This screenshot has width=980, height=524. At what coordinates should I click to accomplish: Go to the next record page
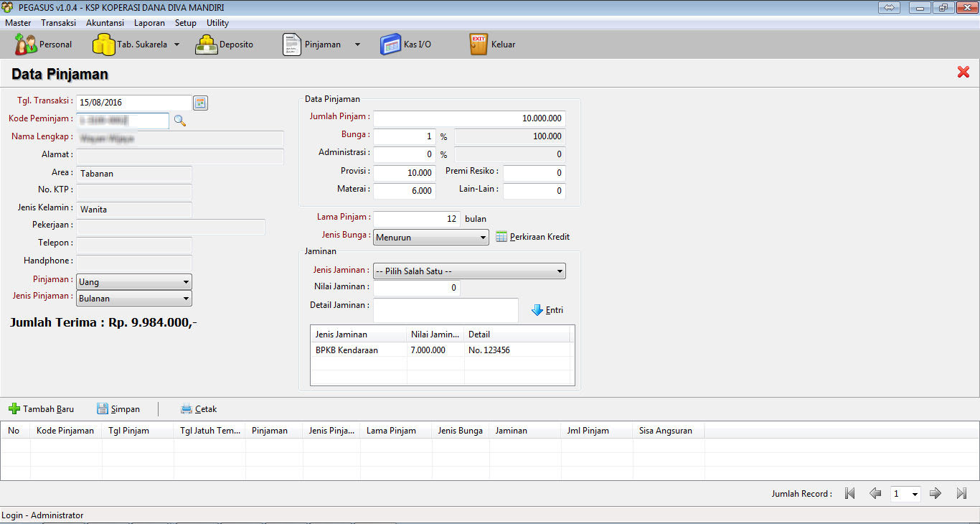[936, 493]
